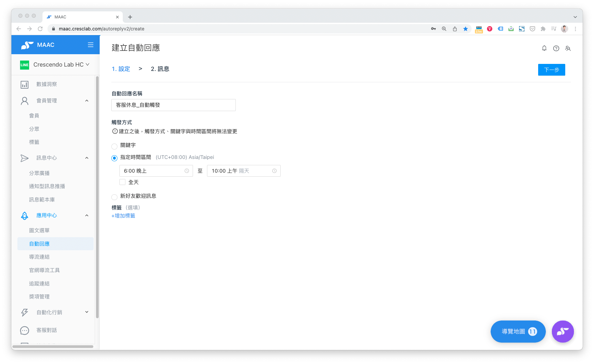The image size is (594, 364).
Task: Reload the browser page
Action: (x=40, y=29)
